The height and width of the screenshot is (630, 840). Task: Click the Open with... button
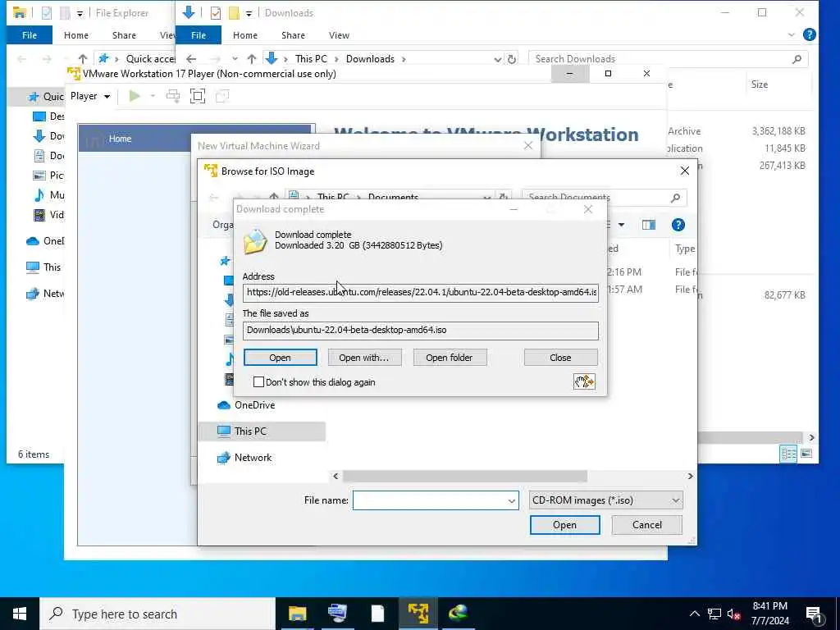[364, 358]
